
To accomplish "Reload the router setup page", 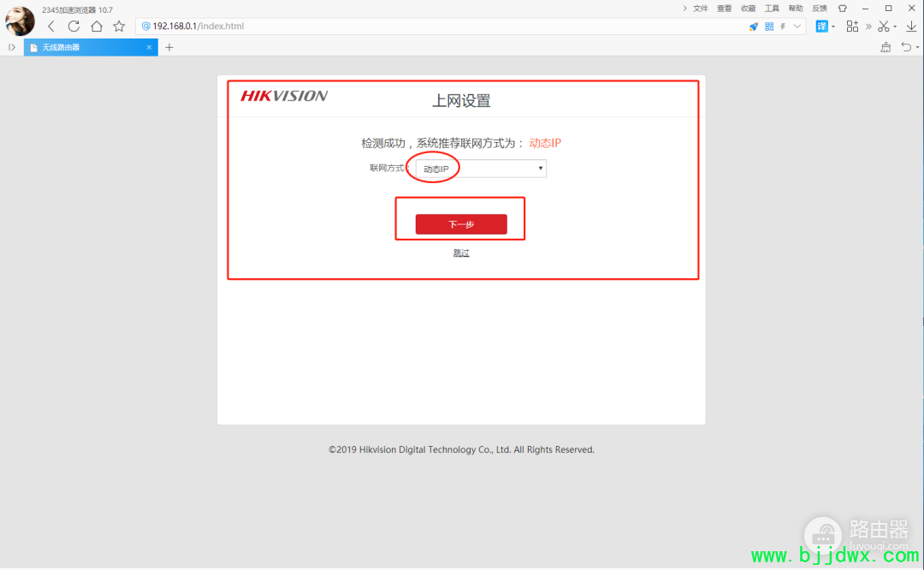I will click(x=74, y=27).
